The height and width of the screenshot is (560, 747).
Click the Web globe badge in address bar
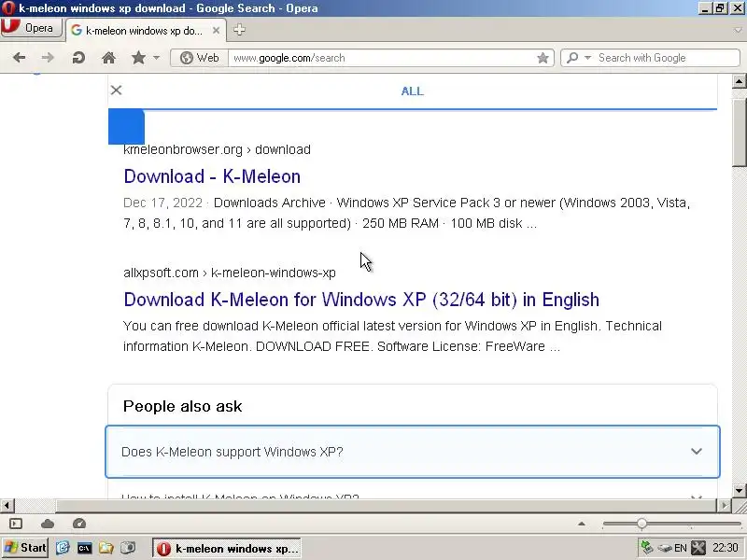199,58
